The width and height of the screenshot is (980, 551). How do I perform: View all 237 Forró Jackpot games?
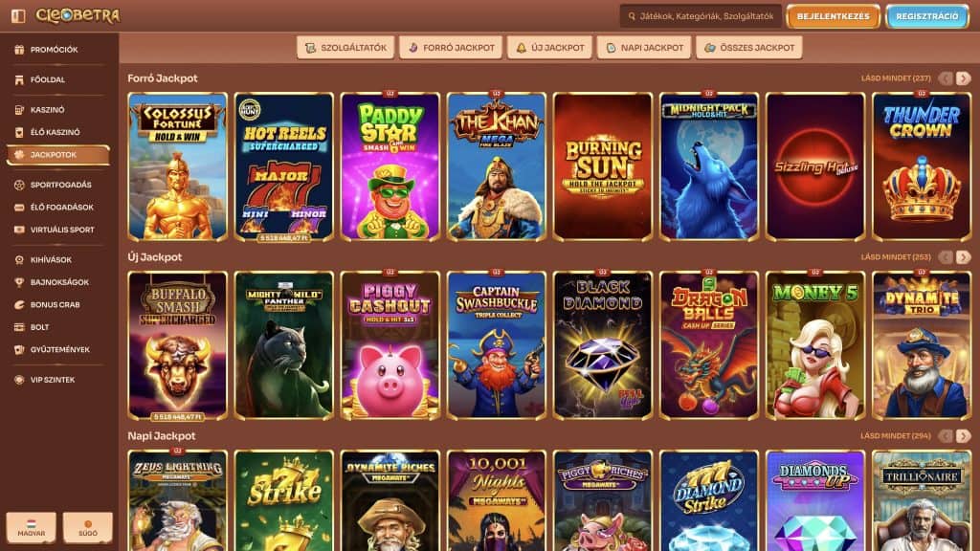[x=896, y=78]
